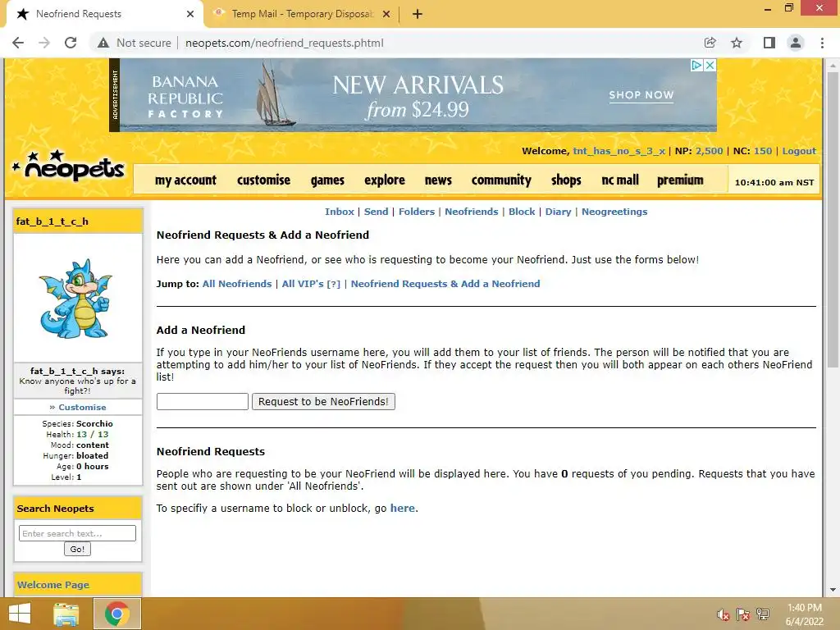Share this page via share icon
840x630 pixels.
point(710,43)
